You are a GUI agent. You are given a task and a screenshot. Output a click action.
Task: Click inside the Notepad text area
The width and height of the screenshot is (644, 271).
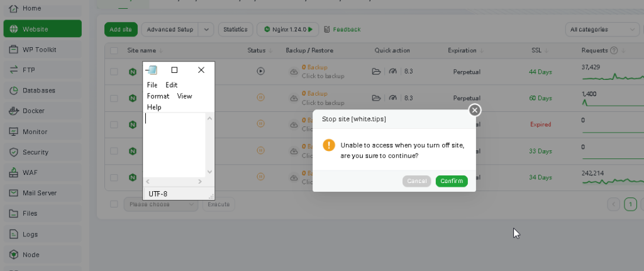coord(175,145)
